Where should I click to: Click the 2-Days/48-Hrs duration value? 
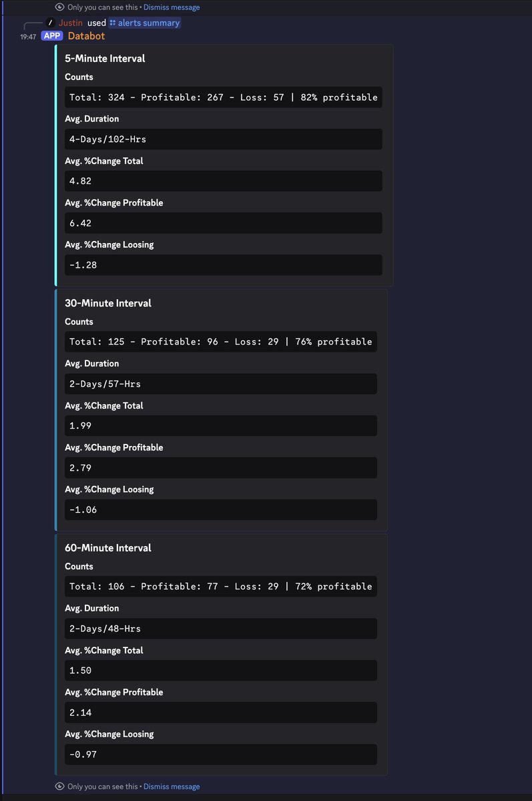click(x=221, y=629)
